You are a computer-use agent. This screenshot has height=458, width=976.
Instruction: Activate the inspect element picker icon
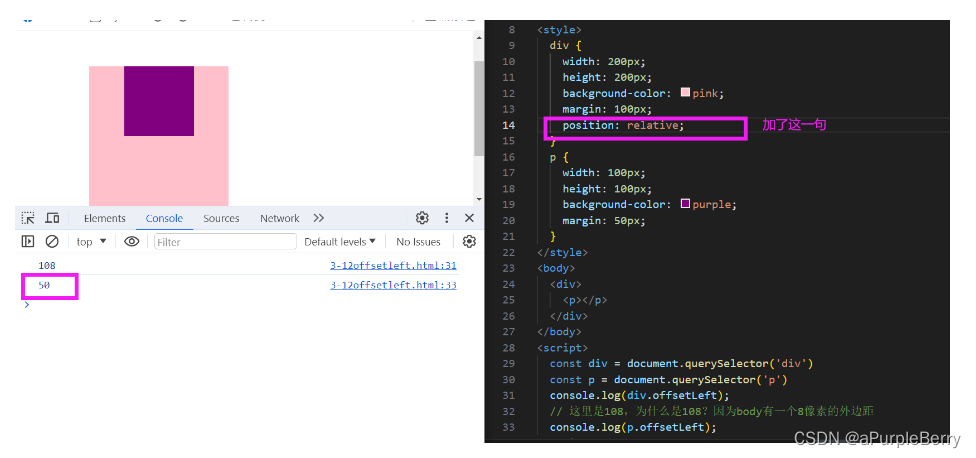(x=28, y=218)
